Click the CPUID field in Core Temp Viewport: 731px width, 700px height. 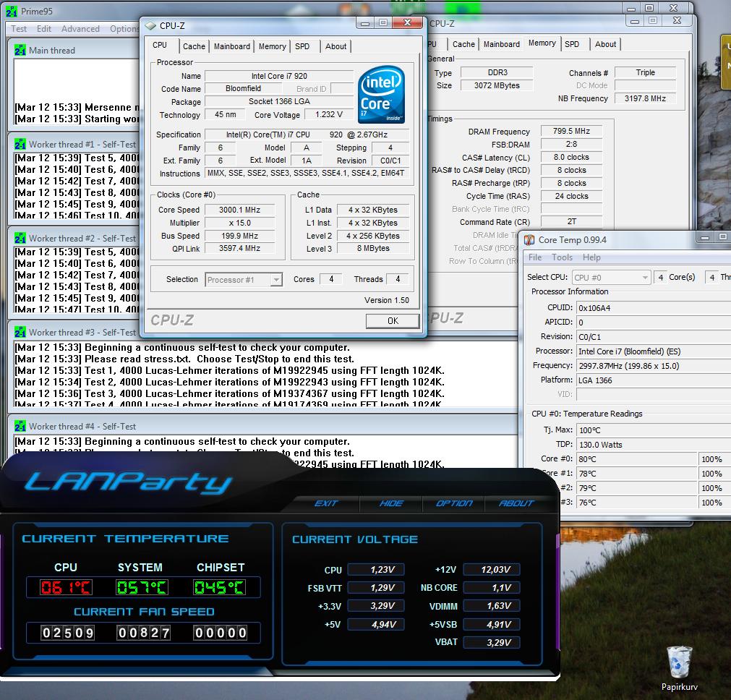point(654,308)
